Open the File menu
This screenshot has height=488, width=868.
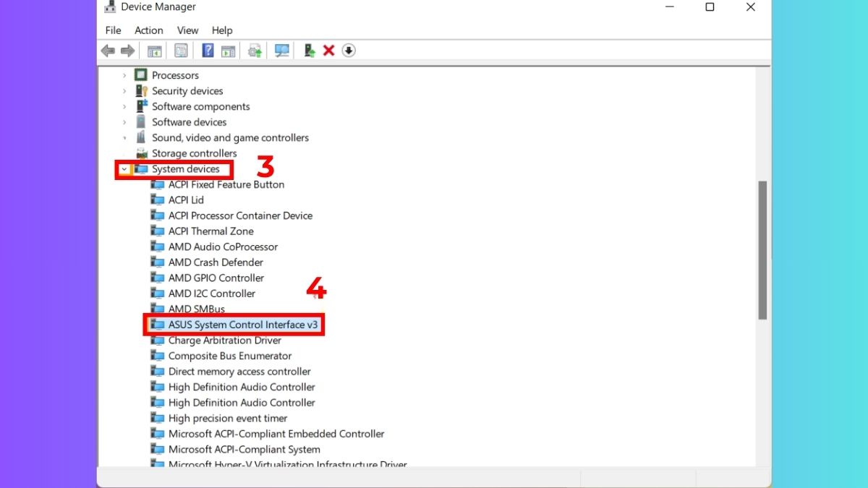pos(113,30)
